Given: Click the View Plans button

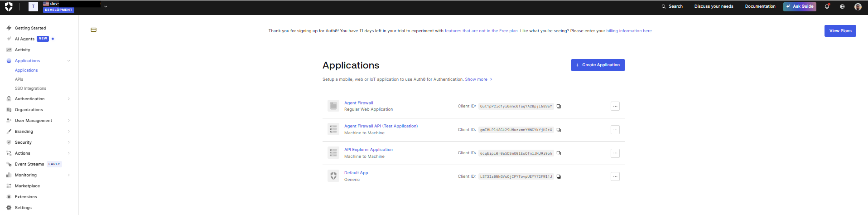Looking at the screenshot, I should [x=840, y=31].
